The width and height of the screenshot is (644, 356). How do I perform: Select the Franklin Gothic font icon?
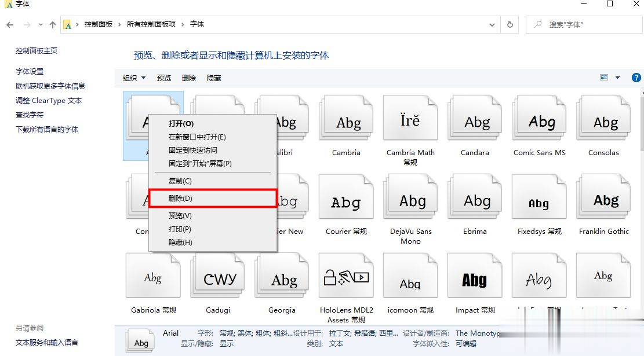[x=603, y=197]
